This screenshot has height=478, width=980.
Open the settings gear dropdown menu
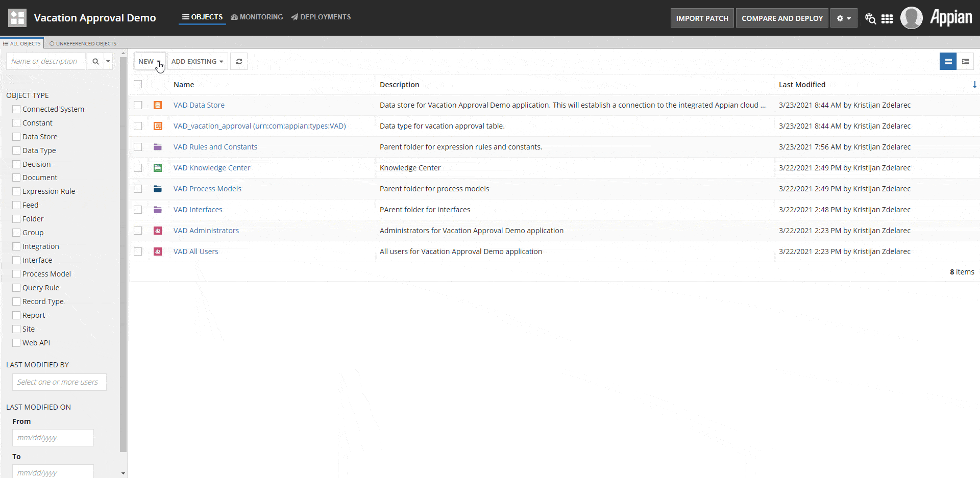click(x=843, y=18)
